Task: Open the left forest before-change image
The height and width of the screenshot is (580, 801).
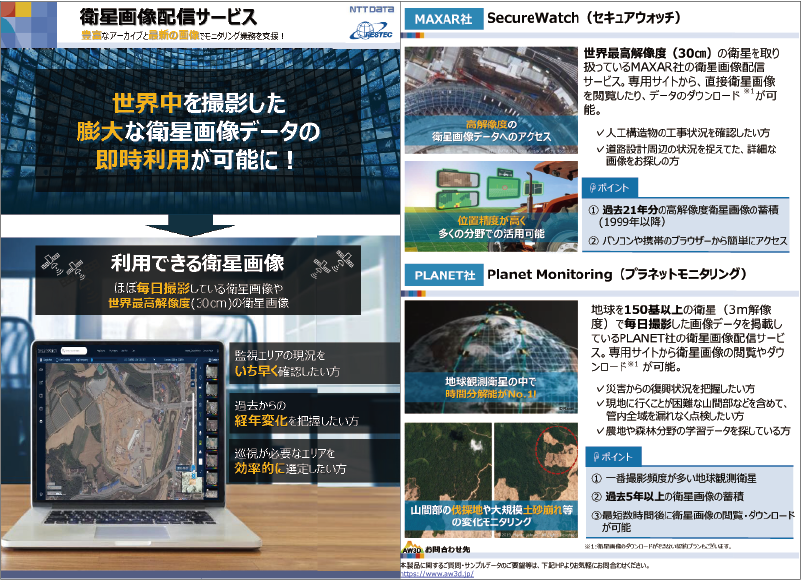Action: point(448,480)
